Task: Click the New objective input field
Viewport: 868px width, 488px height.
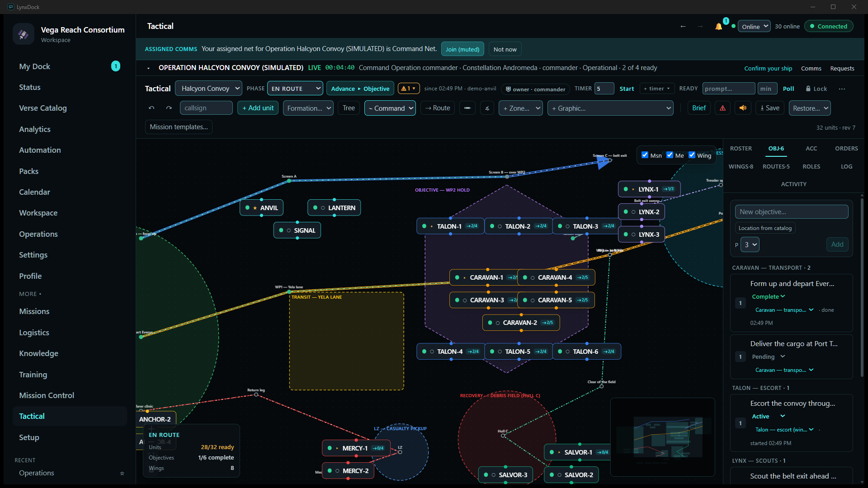Action: 792,212
